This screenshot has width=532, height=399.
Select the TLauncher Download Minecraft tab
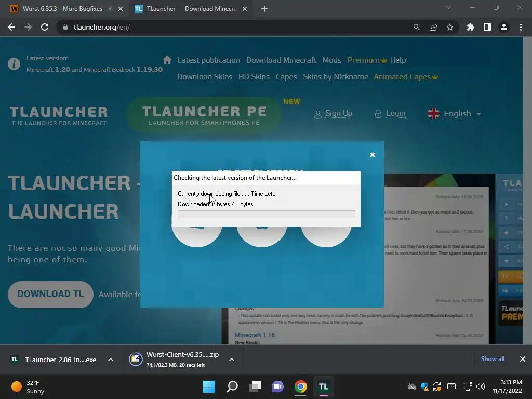[x=191, y=9]
